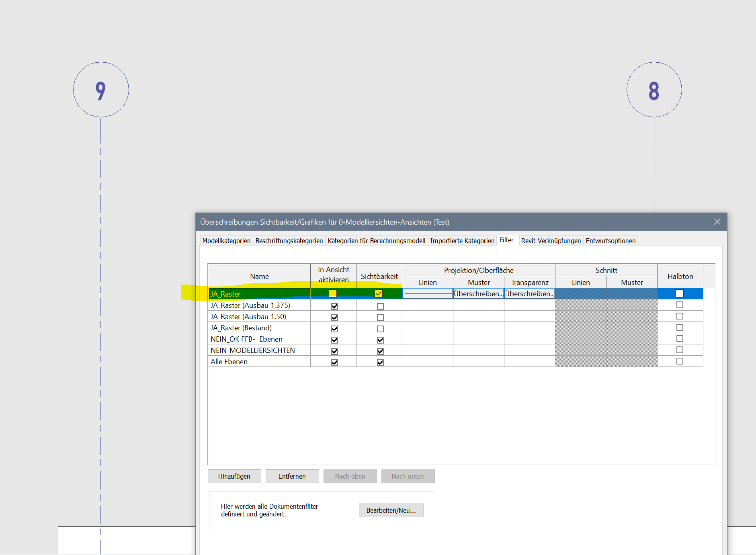Select Kategorien für Berechnungsmodell tab

click(x=377, y=241)
